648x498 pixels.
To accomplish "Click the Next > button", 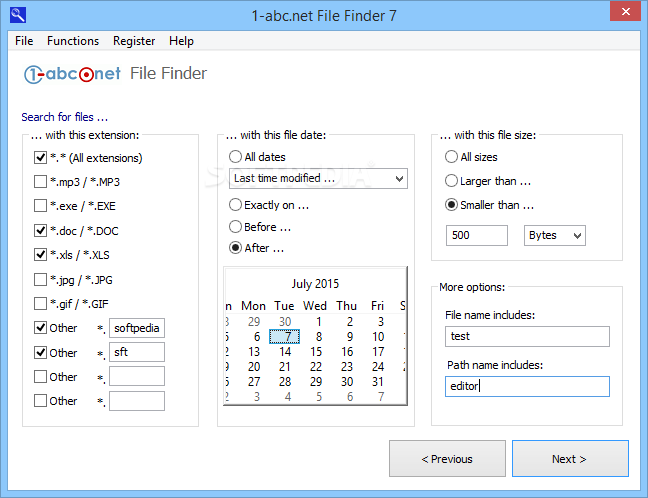I will (x=570, y=459).
